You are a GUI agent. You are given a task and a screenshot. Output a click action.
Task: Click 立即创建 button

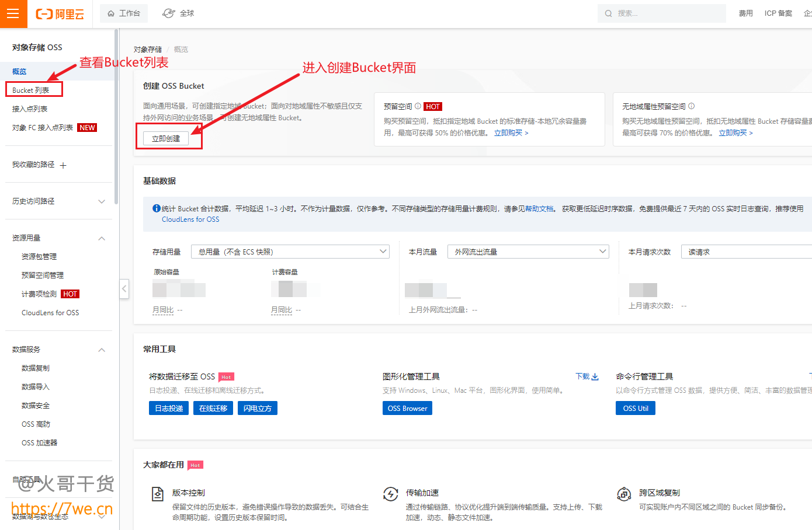[166, 138]
